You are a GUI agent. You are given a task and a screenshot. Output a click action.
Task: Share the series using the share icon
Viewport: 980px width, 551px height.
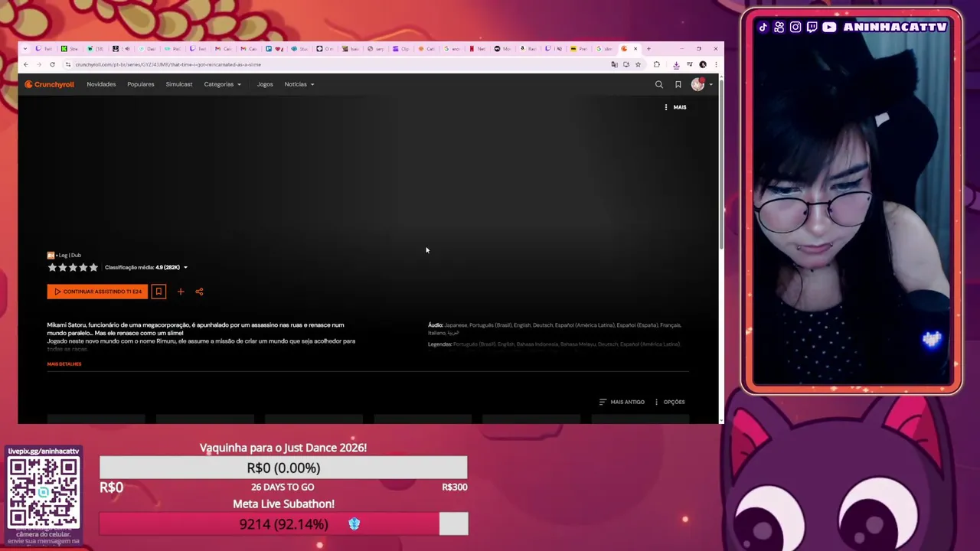(199, 292)
